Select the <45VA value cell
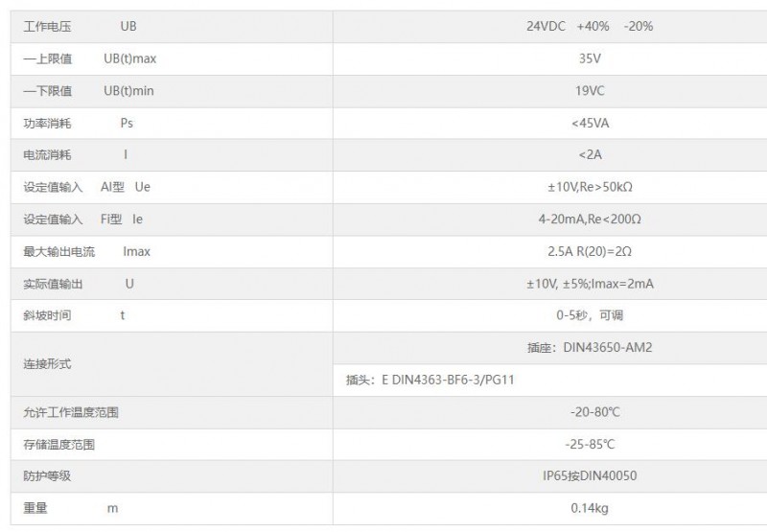Screen dimensions: 767x532 549,124
